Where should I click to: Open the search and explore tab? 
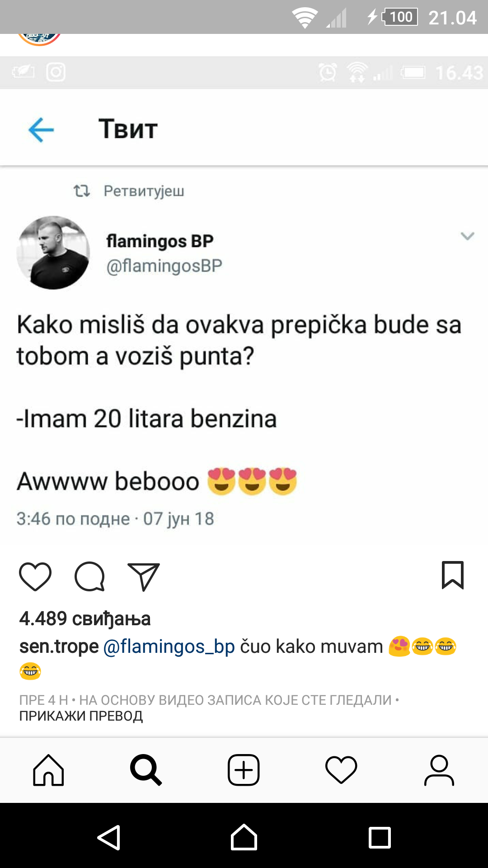(145, 770)
